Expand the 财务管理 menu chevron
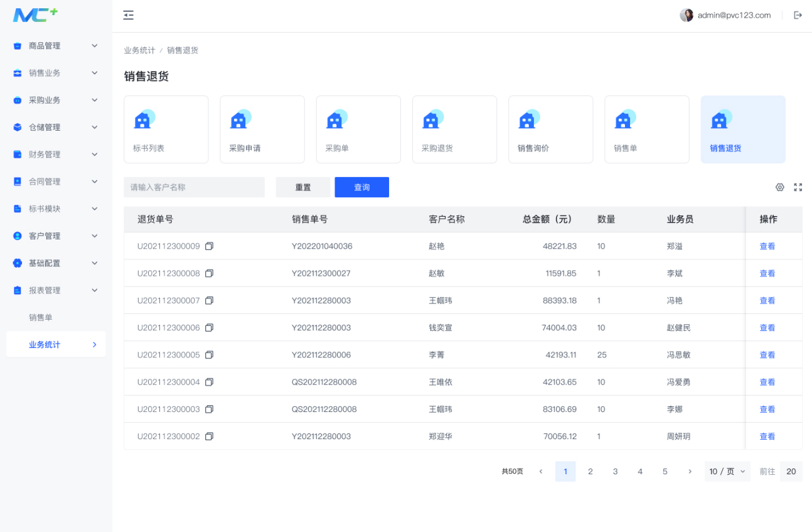Image resolution: width=812 pixels, height=532 pixels. (x=95, y=155)
